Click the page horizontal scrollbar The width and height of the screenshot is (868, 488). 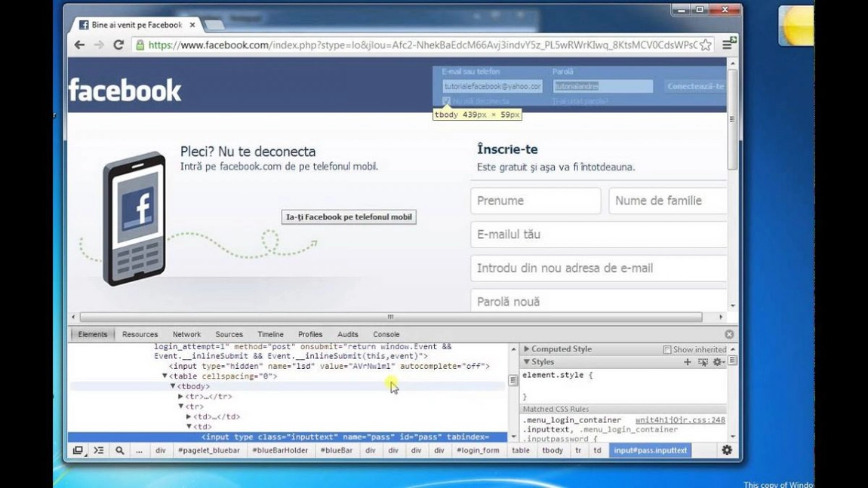coord(391,317)
